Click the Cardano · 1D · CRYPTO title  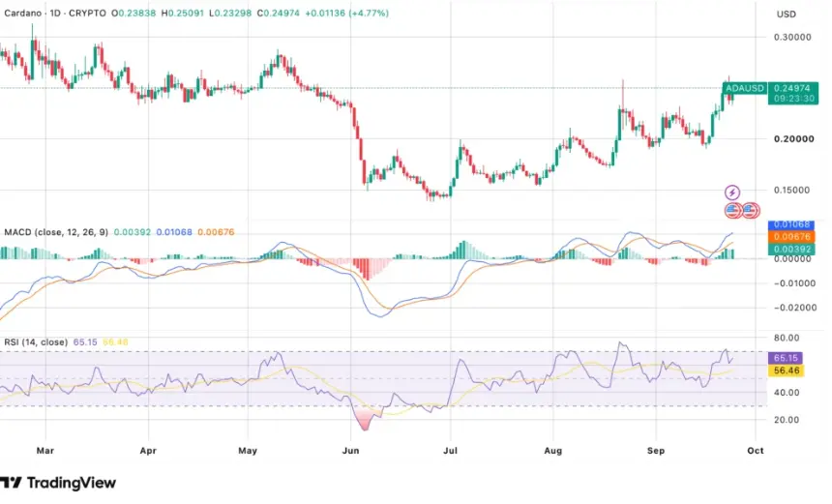[55, 14]
